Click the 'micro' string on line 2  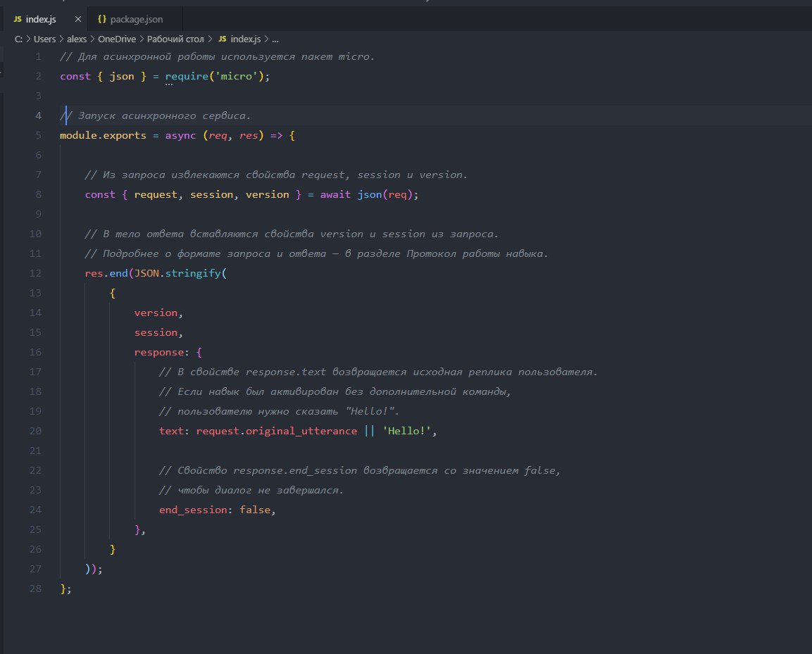tap(236, 76)
